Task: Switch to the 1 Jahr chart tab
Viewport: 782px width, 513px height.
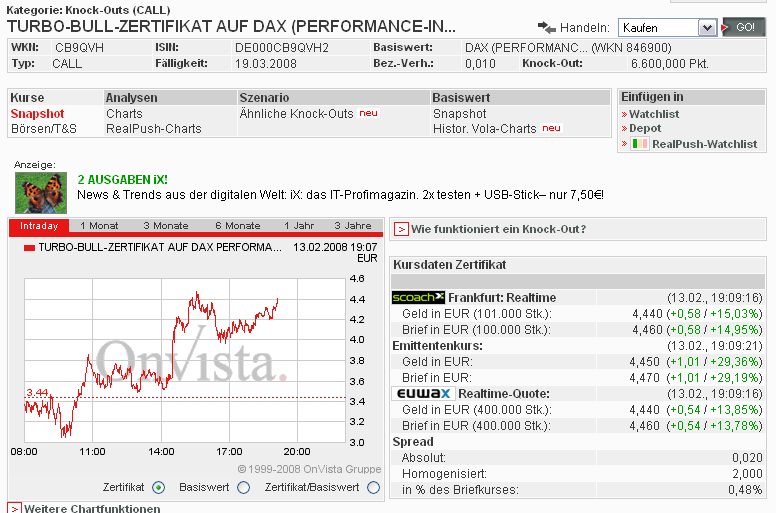Action: (x=299, y=226)
